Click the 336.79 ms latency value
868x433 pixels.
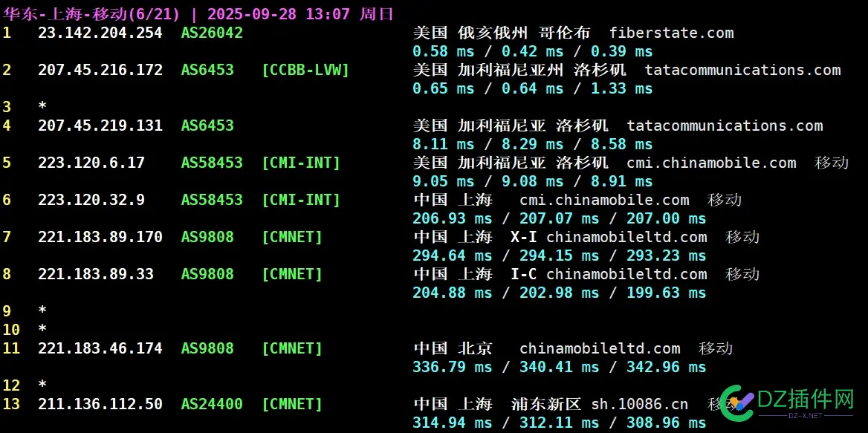pos(452,367)
